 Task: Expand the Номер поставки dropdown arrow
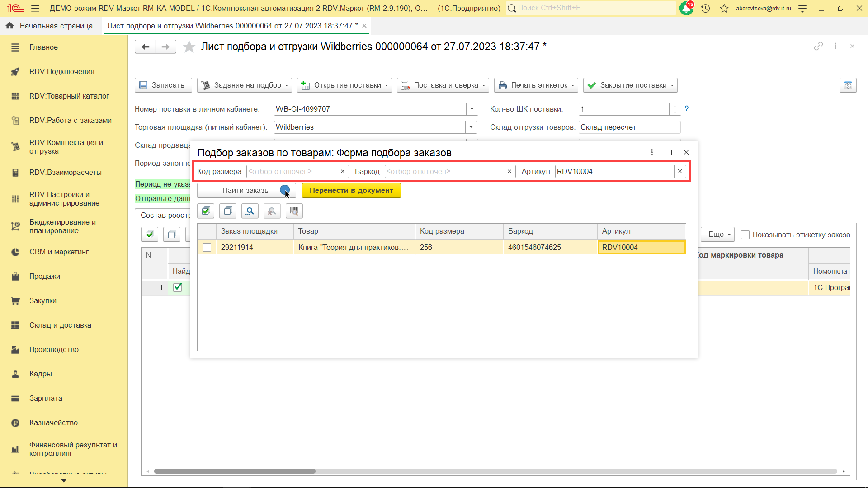pyautogui.click(x=472, y=109)
